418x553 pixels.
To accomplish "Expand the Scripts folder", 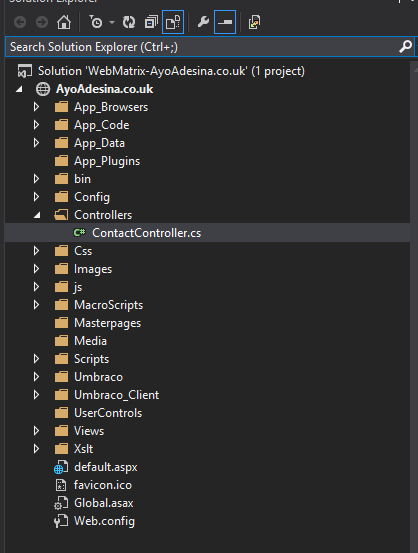I will (x=36, y=359).
